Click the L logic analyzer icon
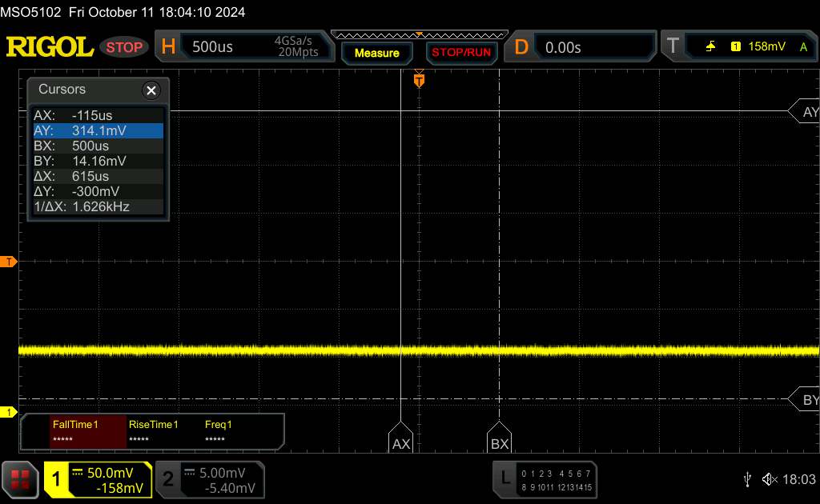The image size is (820, 504). (504, 478)
